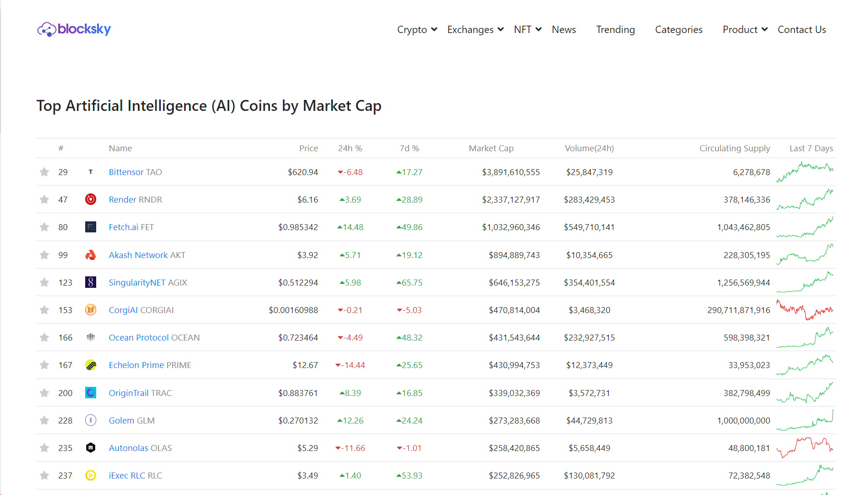This screenshot has height=495, width=868.
Task: Click the Last 7 Days column header
Action: pos(811,148)
